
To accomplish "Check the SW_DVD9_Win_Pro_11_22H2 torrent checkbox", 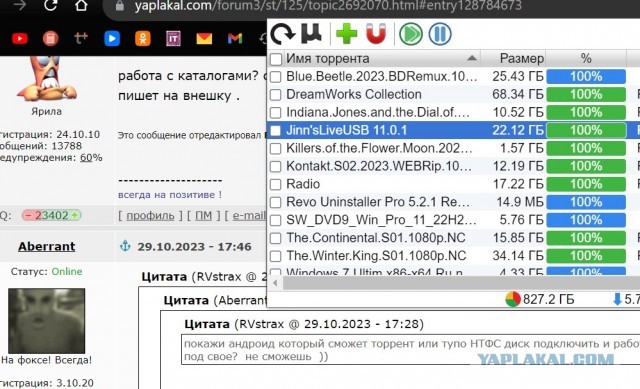I will (276, 220).
